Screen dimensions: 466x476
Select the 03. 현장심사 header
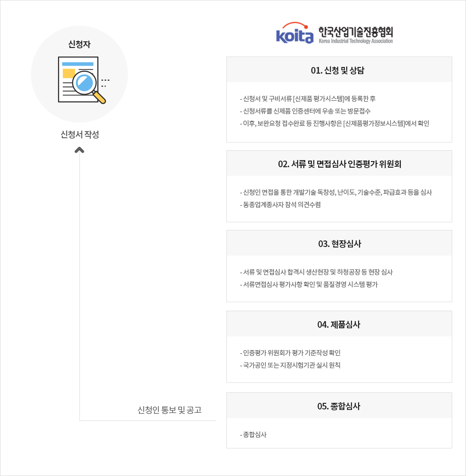pyautogui.click(x=339, y=243)
